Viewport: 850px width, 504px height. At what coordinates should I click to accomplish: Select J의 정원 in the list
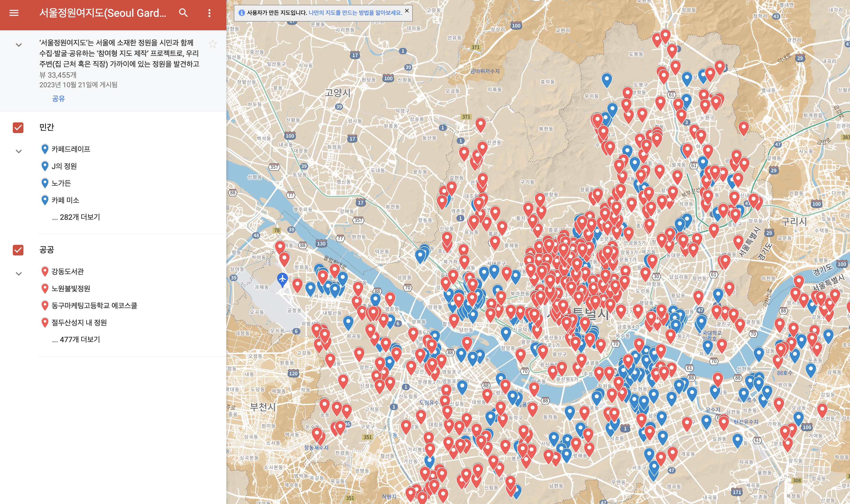click(64, 166)
